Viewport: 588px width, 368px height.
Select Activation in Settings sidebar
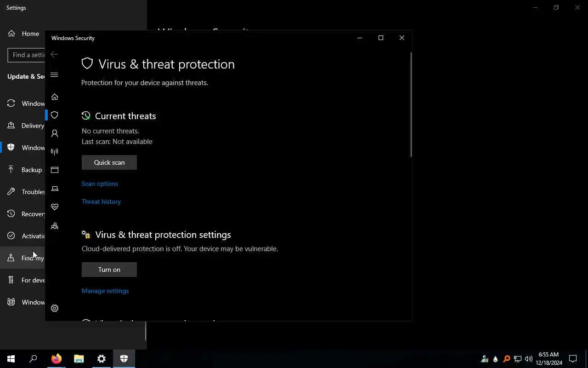click(23, 236)
